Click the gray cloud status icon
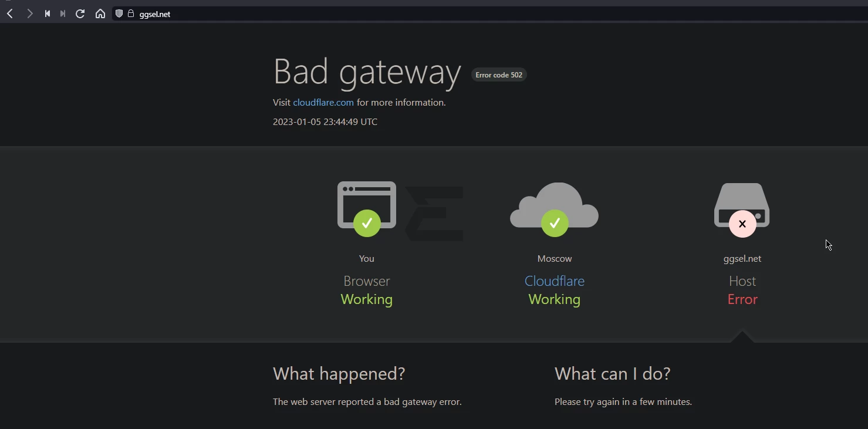The height and width of the screenshot is (429, 868). coord(555,205)
